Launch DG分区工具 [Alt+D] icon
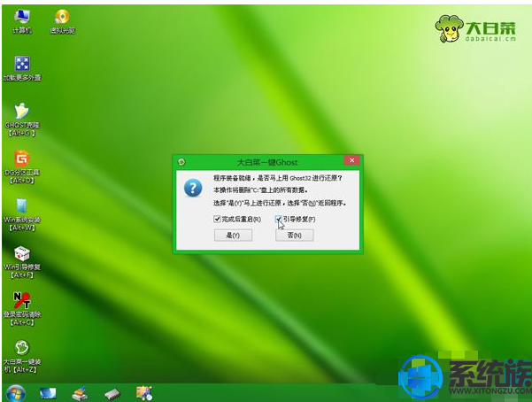 pos(22,166)
